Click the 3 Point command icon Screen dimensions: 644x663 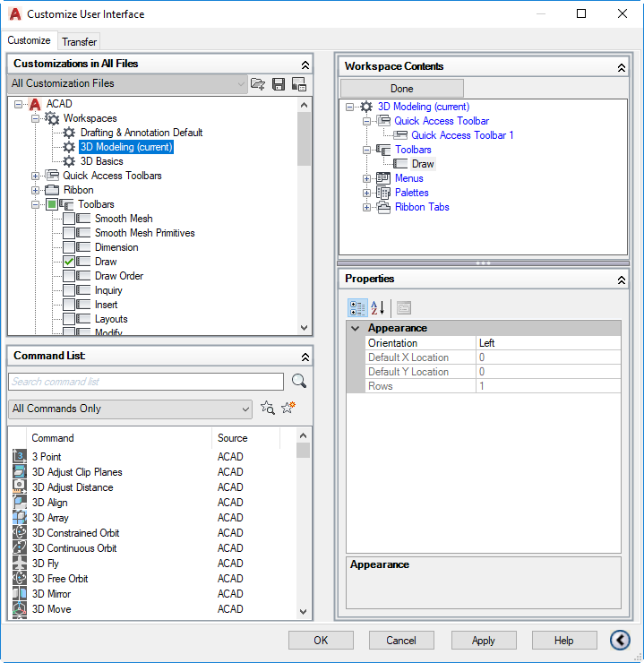[x=20, y=456]
